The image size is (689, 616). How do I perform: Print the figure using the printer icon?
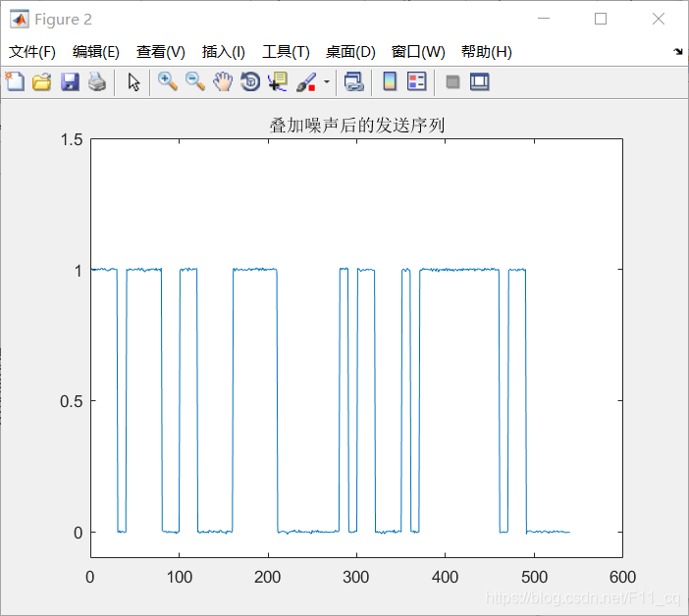tap(97, 81)
